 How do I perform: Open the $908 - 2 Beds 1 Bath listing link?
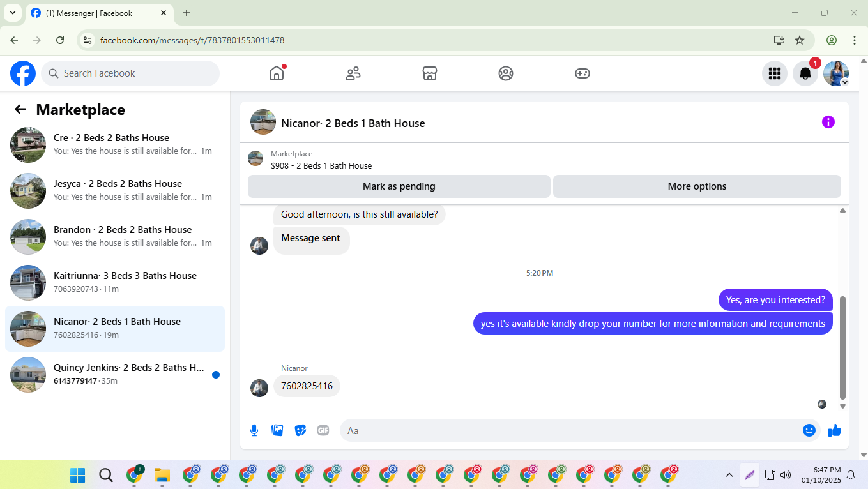pyautogui.click(x=321, y=165)
